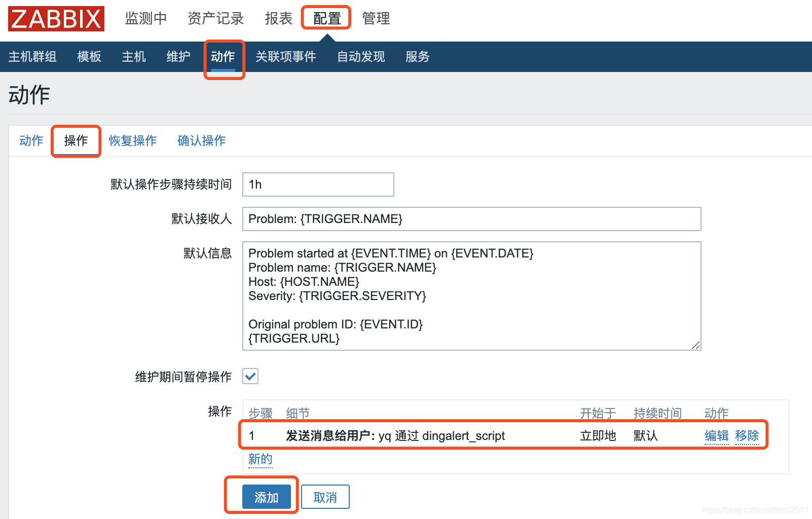The height and width of the screenshot is (519, 812).
Task: Click the ZABBIX logo
Action: 56,19
